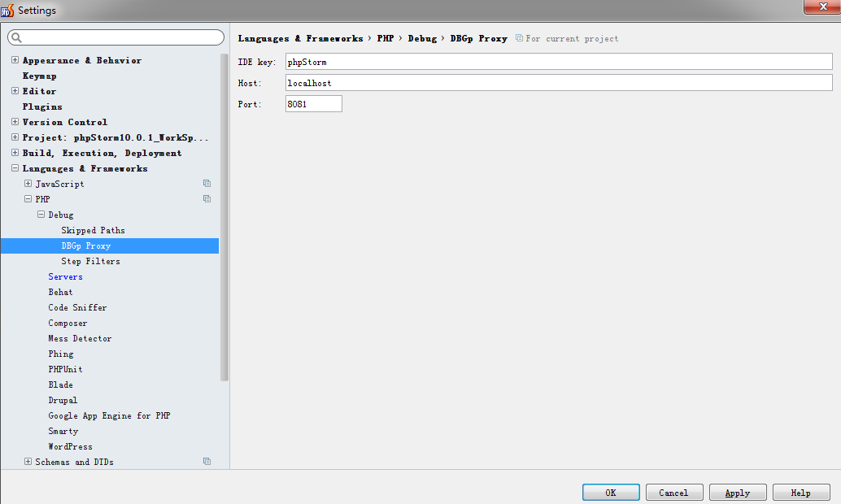Click 'Languages & Frameworks' in the breadcrumb
Image resolution: width=841 pixels, height=504 pixels.
300,38
